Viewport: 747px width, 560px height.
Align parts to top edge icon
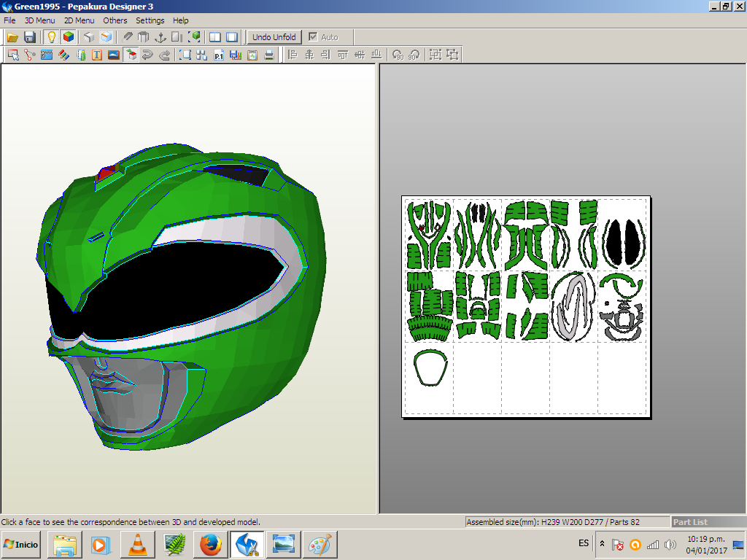343,55
